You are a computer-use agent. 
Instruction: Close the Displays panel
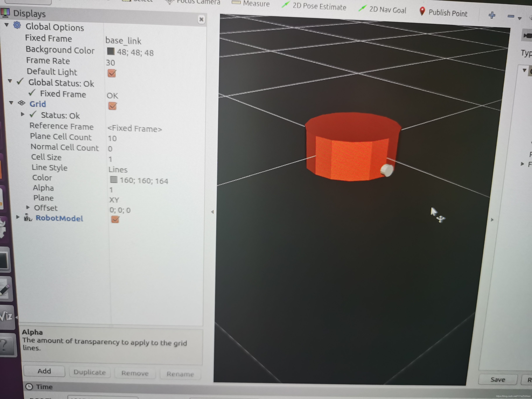tap(201, 20)
